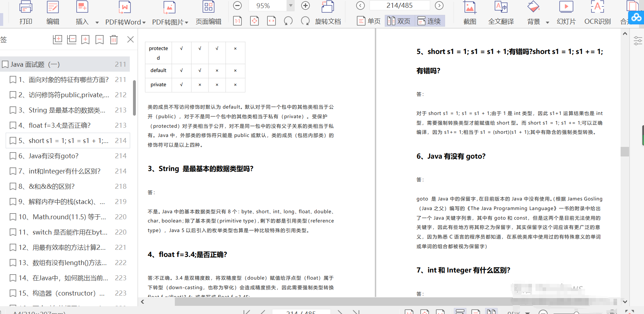Open 全文翻译 full translation

click(501, 13)
